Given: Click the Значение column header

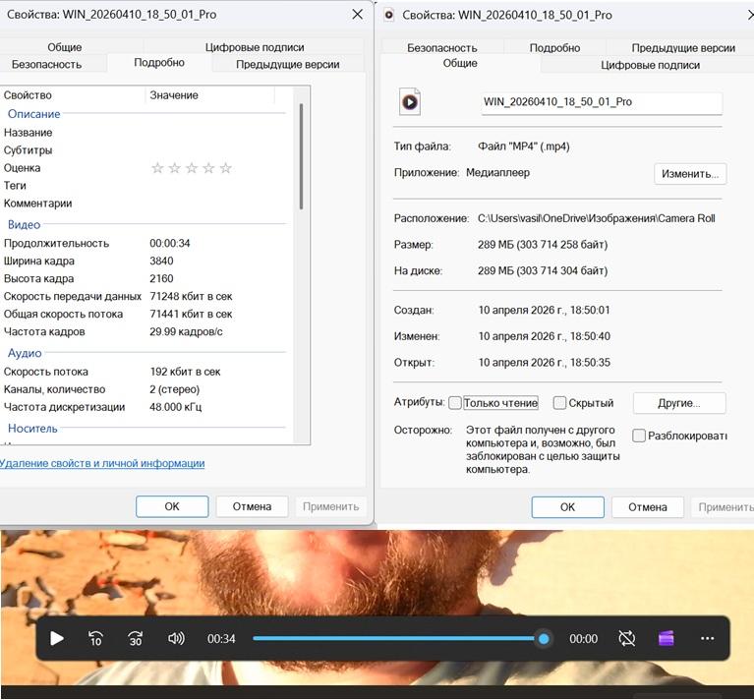Looking at the screenshot, I should [x=210, y=95].
